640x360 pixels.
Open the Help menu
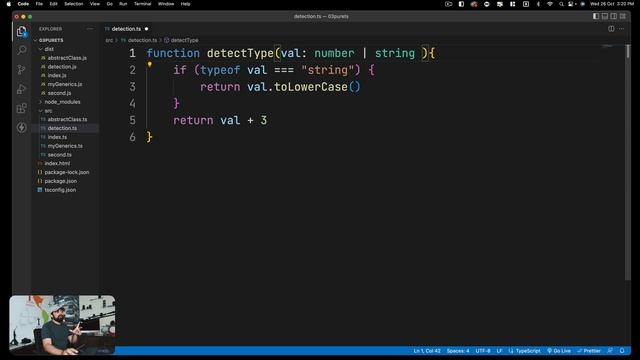[x=186, y=4]
